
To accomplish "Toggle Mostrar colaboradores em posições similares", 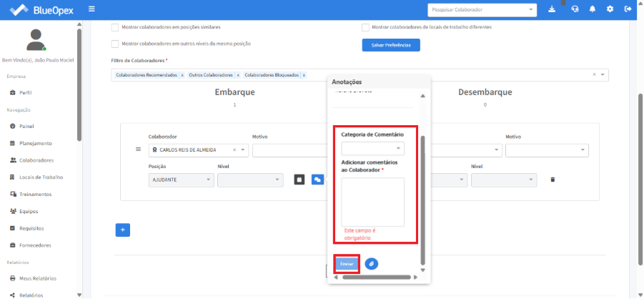I will click(115, 28).
